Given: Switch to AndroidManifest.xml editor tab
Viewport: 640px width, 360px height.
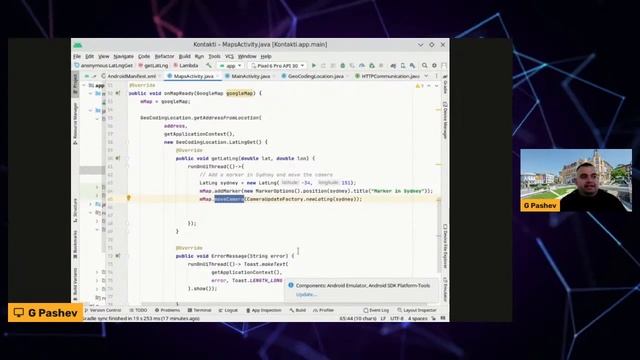Looking at the screenshot, I should [129, 76].
